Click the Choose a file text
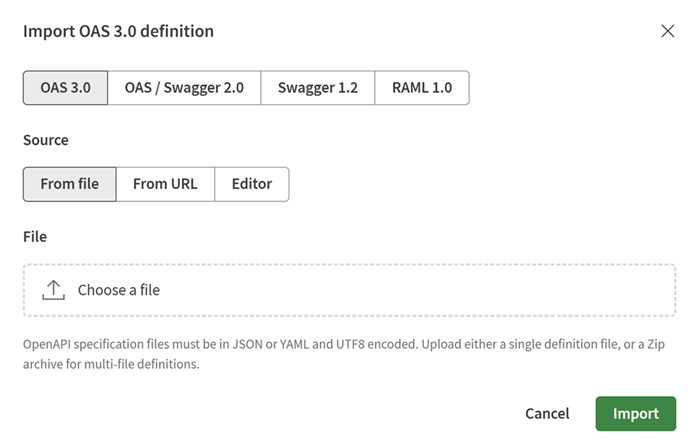The height and width of the screenshot is (446, 700). [x=119, y=290]
